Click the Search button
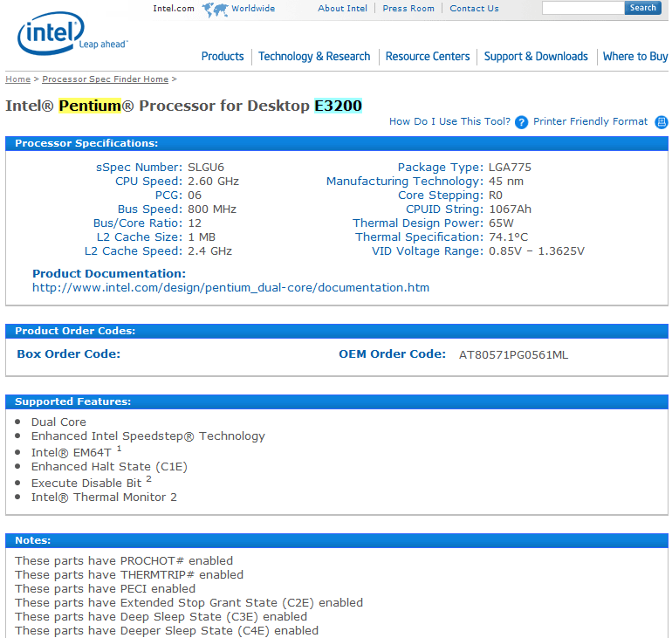The height and width of the screenshot is (638, 672). pyautogui.click(x=643, y=8)
